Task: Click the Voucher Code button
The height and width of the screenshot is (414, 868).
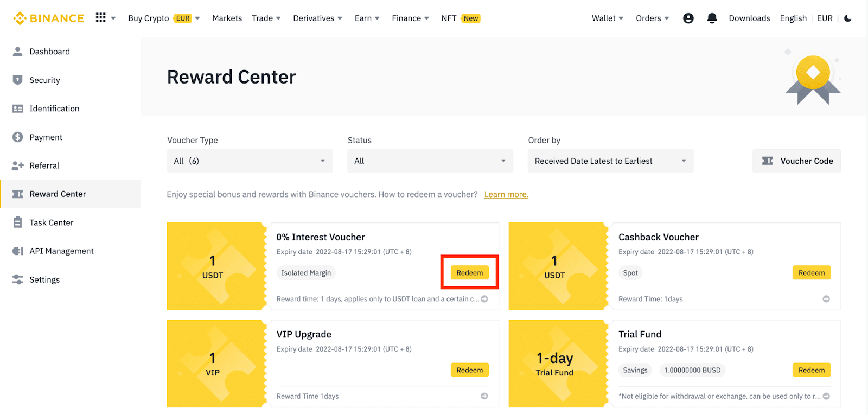Action: (x=796, y=161)
